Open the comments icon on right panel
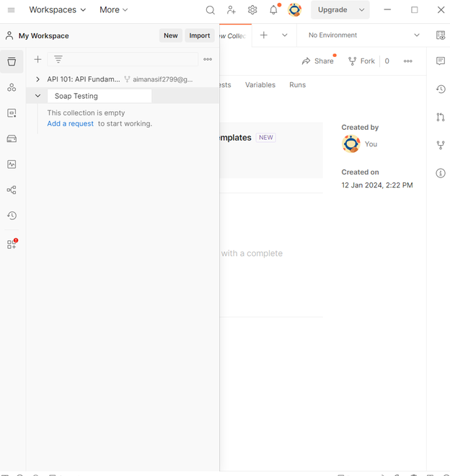The width and height of the screenshot is (450, 476). pyautogui.click(x=441, y=61)
